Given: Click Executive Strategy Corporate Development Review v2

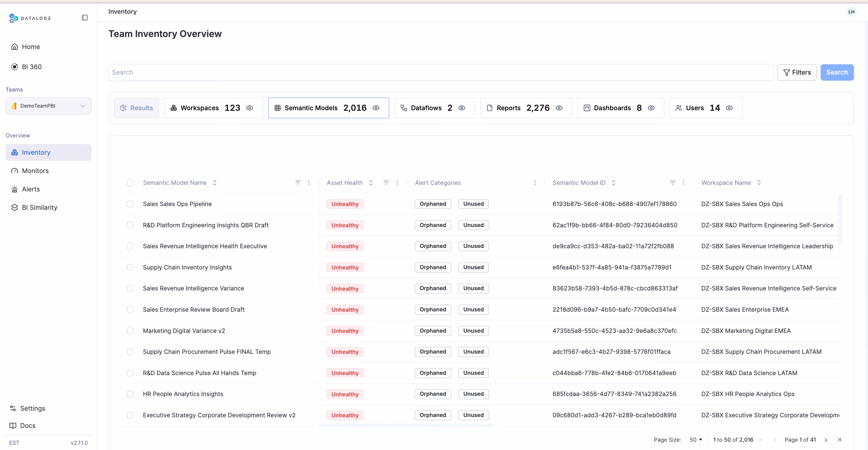Looking at the screenshot, I should pyautogui.click(x=219, y=415).
